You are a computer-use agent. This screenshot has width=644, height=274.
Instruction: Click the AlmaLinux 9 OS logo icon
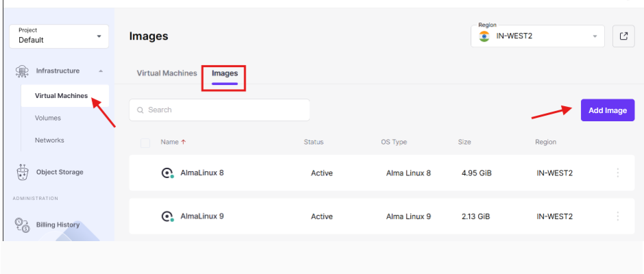coord(167,216)
